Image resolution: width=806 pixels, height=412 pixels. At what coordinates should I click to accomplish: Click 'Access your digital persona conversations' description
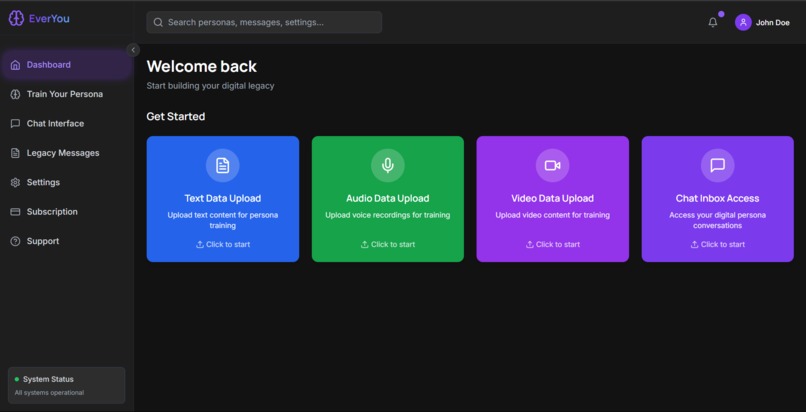point(718,220)
